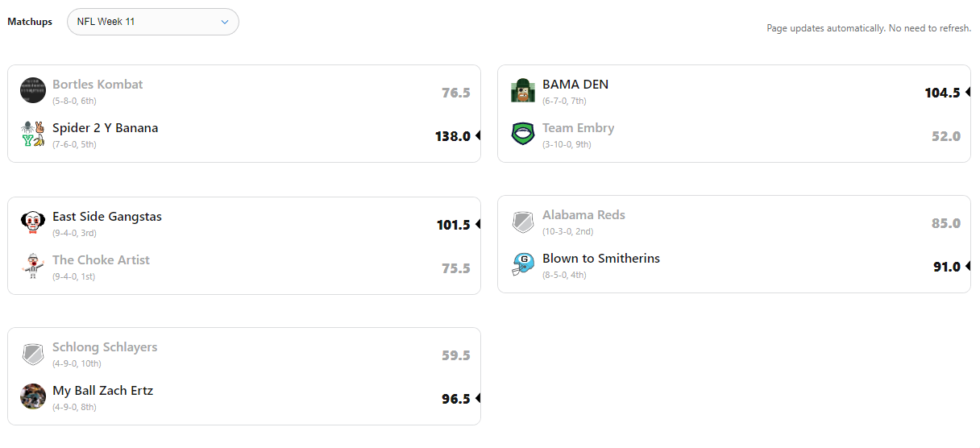Open the My Ball Zach Ertz team link

tap(102, 391)
